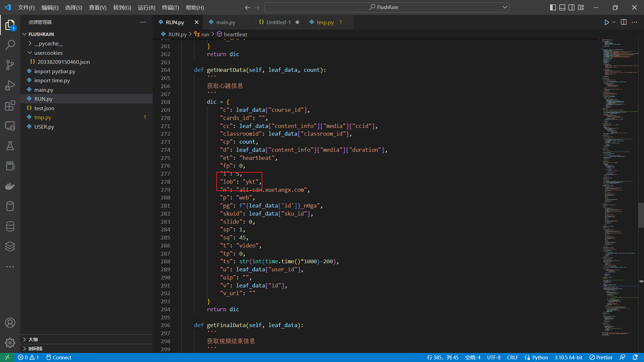Switch to the main.py tab

(x=225, y=22)
